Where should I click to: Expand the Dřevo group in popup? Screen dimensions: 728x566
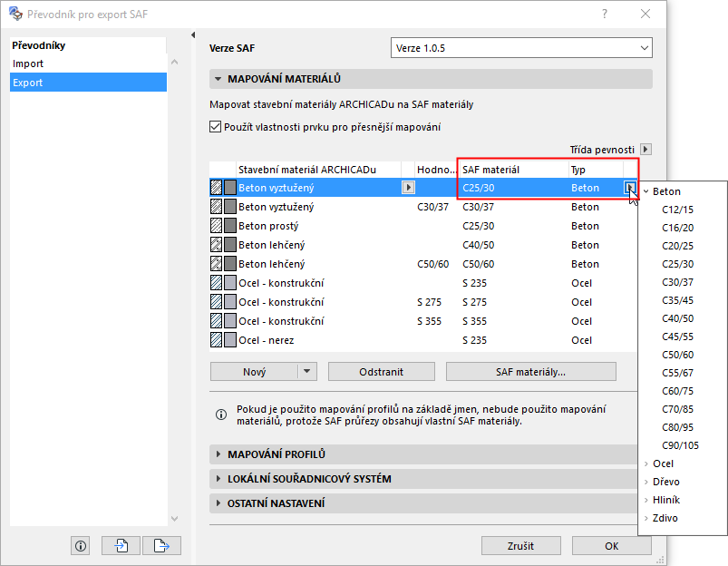(645, 482)
